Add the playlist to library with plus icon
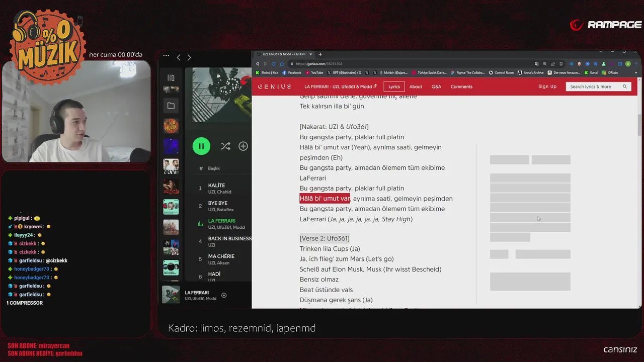The height and width of the screenshot is (362, 644). point(243,146)
